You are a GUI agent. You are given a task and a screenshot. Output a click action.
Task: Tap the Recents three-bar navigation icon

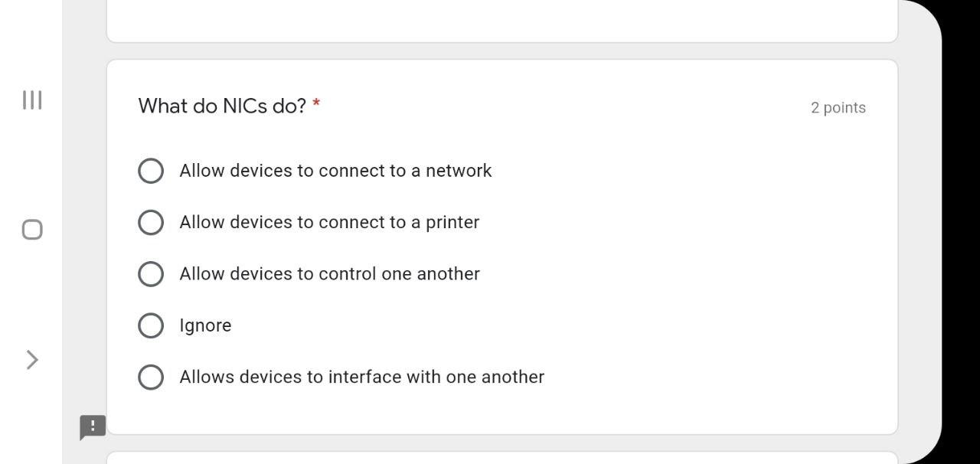31,100
